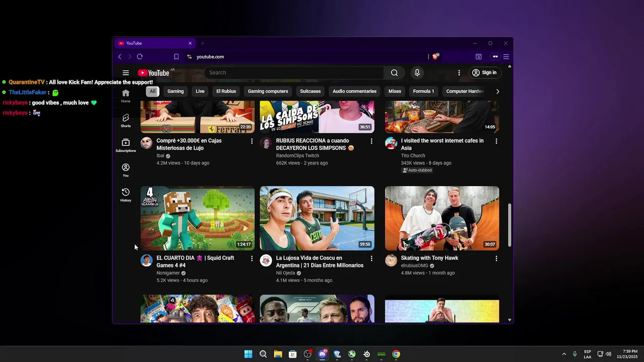Viewport: 644px width, 362px height.
Task: Select the Suitcases filter chip
Action: (310, 92)
